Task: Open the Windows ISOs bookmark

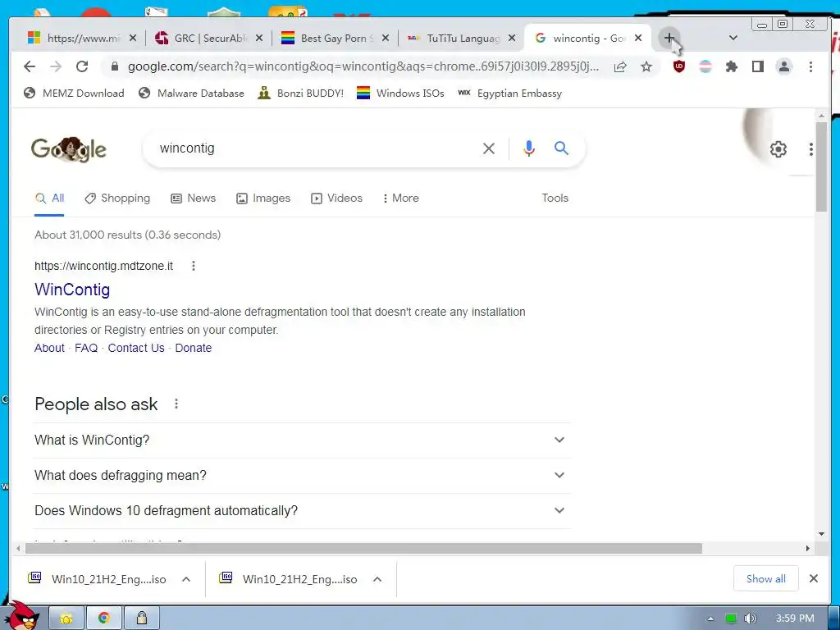Action: [x=400, y=94]
